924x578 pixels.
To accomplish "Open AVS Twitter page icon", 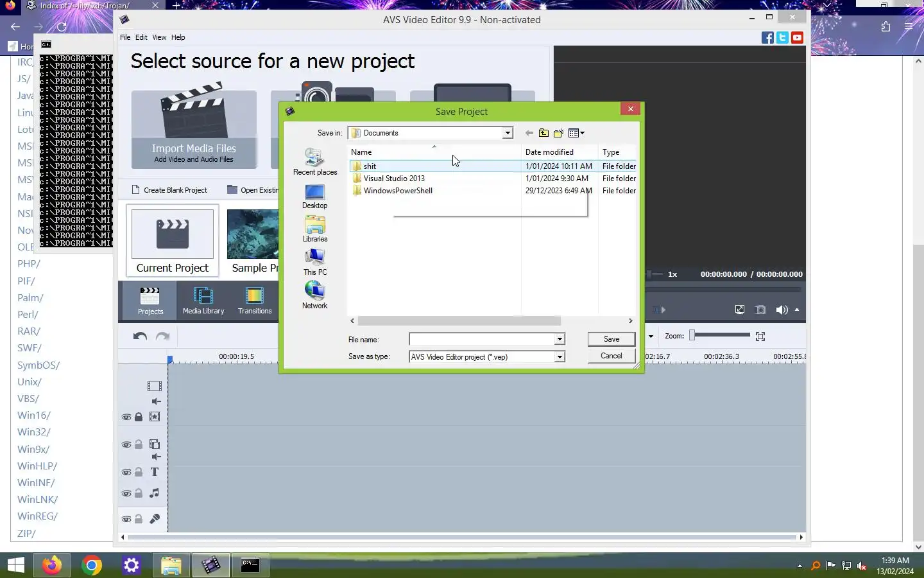I will 782,38.
